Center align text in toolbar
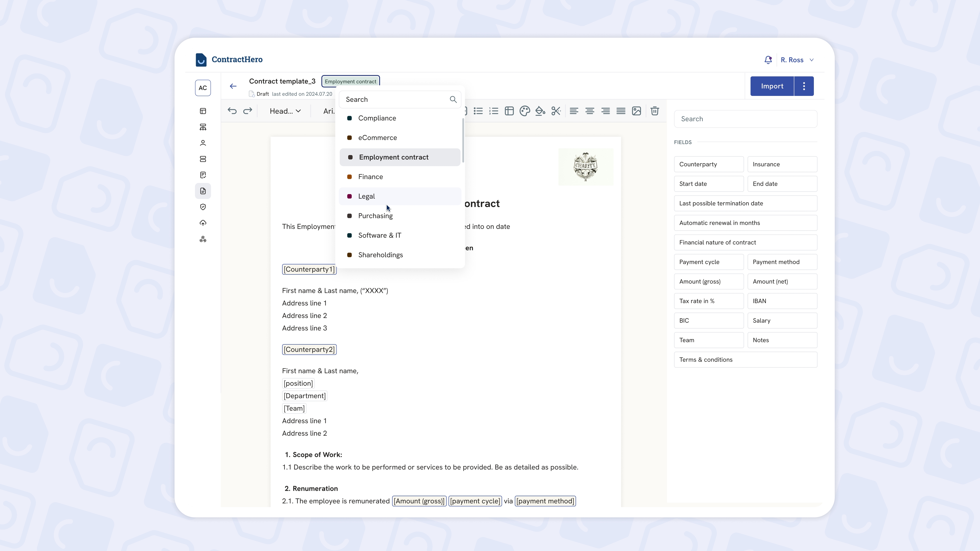980x551 pixels. point(590,111)
